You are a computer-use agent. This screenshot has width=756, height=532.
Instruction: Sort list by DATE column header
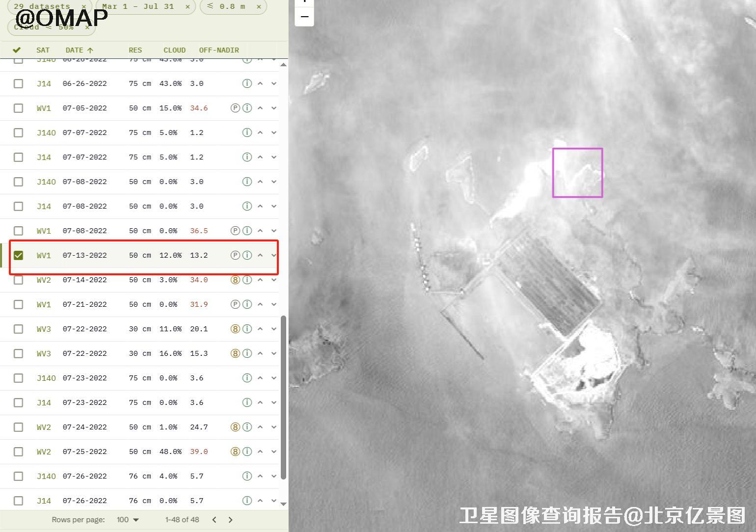79,50
